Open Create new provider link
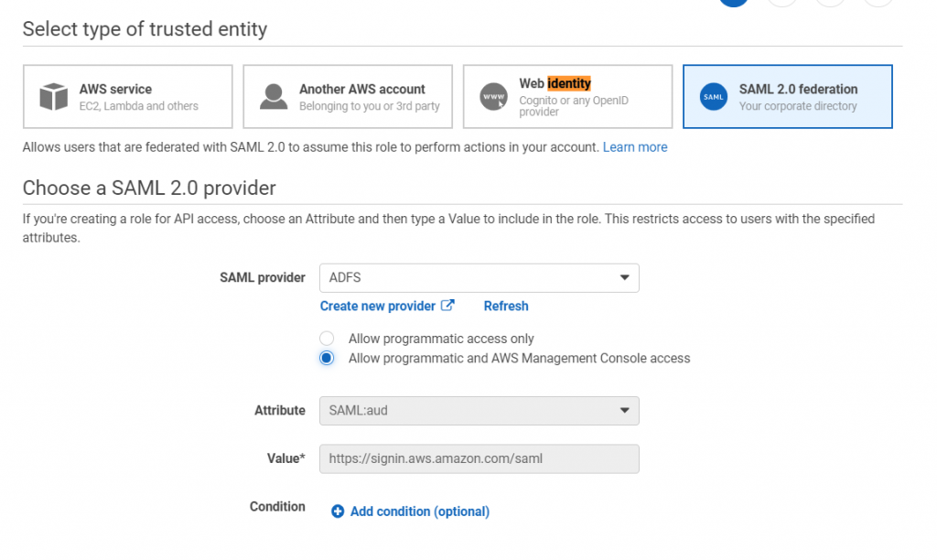The height and width of the screenshot is (560, 937). (378, 306)
